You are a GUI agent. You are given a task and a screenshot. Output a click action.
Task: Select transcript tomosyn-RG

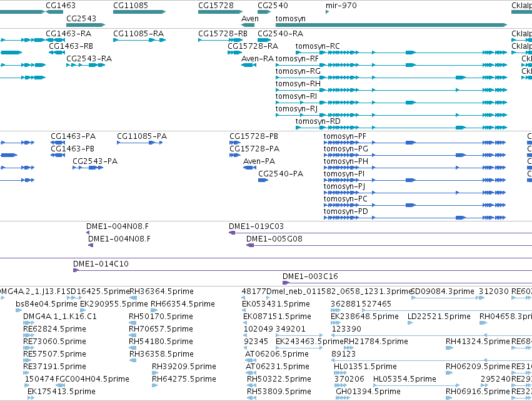click(x=391, y=78)
